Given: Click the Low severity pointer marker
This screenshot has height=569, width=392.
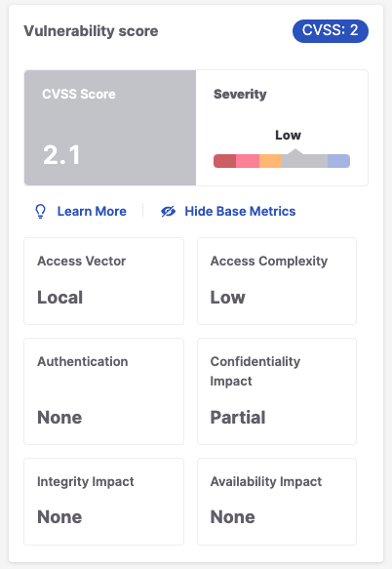Looking at the screenshot, I should (295, 151).
